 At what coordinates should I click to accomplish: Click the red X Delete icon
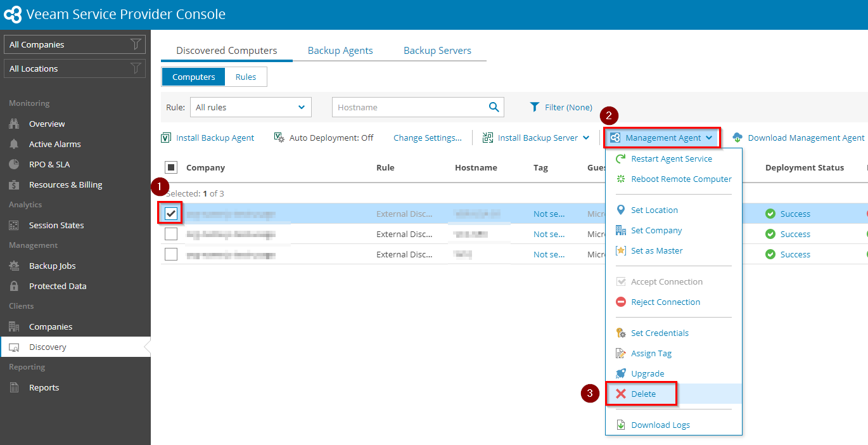(621, 394)
